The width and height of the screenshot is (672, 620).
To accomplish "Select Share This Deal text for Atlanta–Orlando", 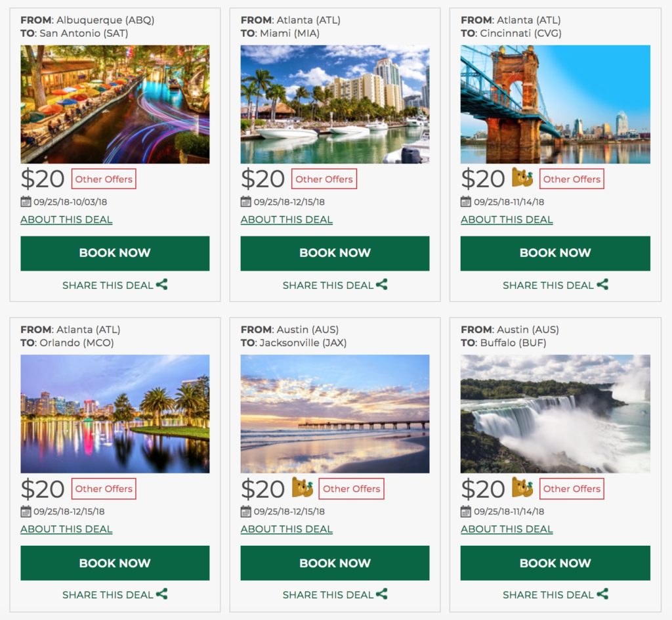I will click(108, 595).
